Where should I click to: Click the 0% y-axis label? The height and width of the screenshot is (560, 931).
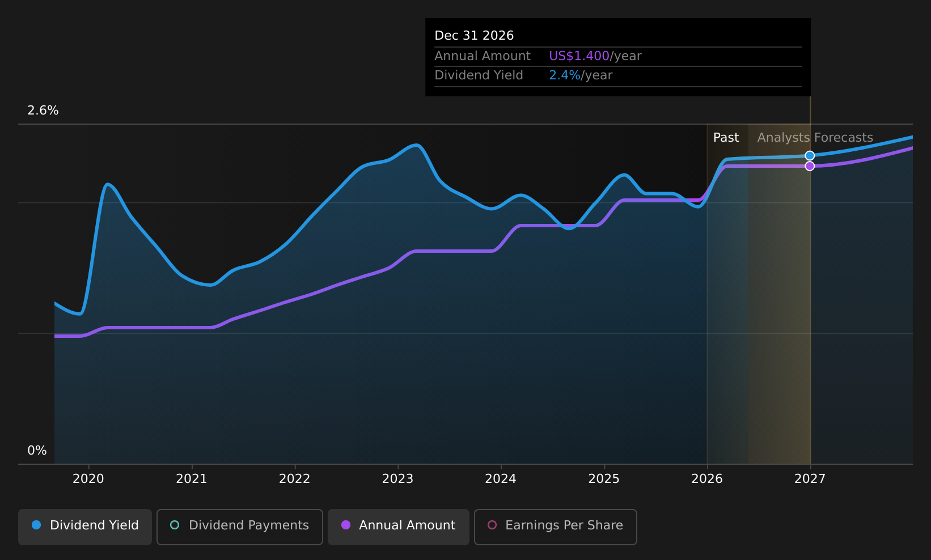(37, 451)
